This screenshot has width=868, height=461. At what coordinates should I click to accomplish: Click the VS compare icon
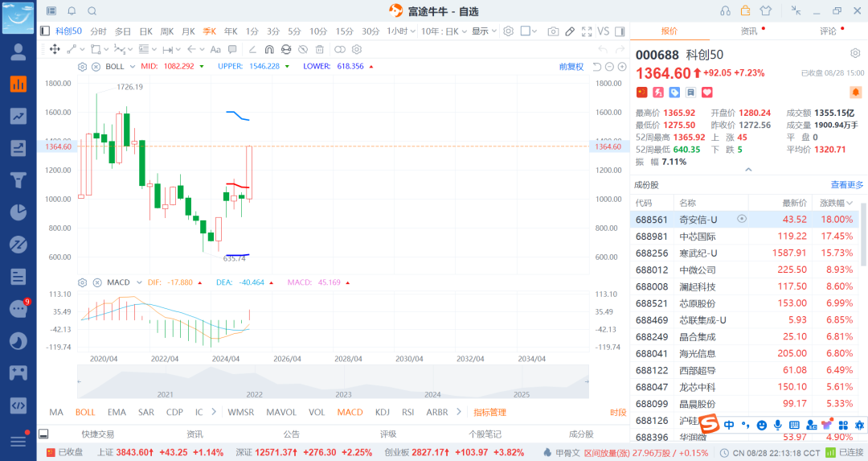click(x=604, y=31)
